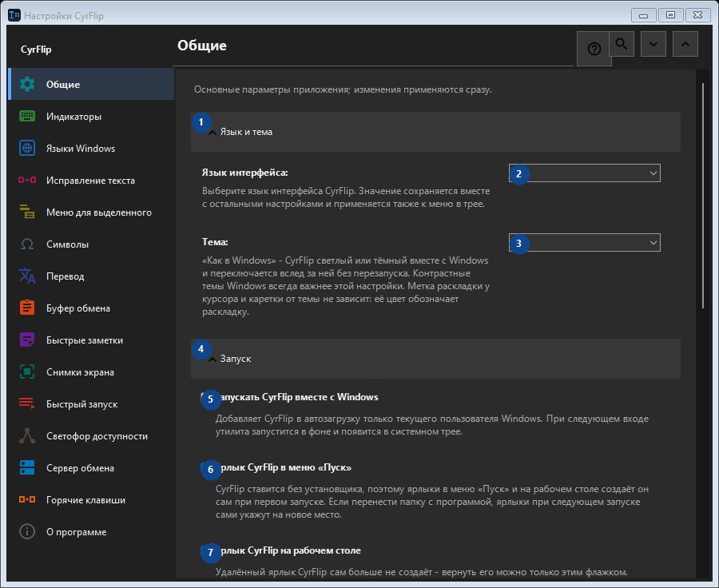Screen dimensions: 719x588
Task: Open the translate icon for Перевод
Action: 27,276
